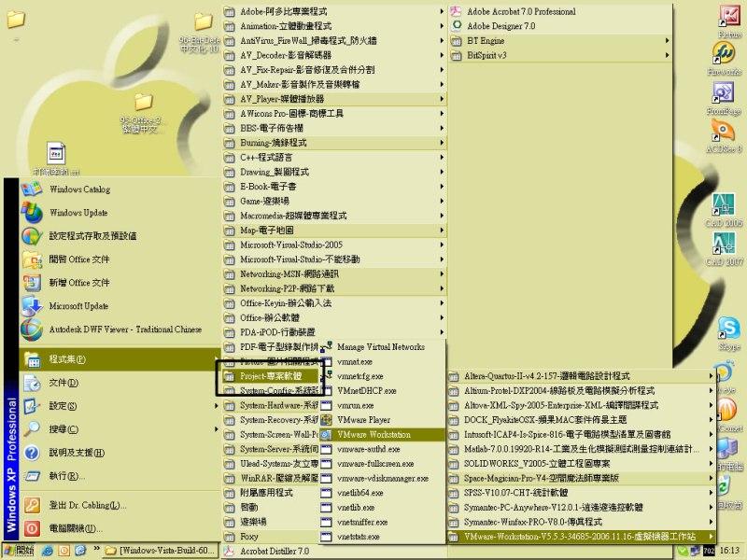Expand Burning-燒錄程式 submenu arrow
This screenshot has height=560, width=747.
442,143
